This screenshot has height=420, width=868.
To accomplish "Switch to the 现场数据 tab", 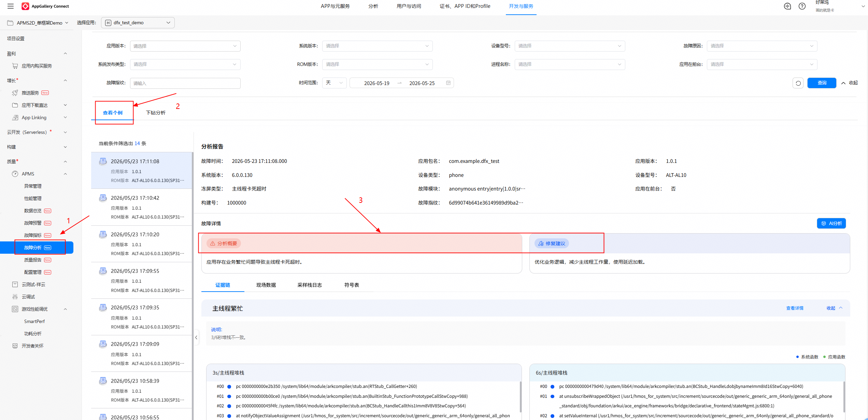I will [266, 285].
